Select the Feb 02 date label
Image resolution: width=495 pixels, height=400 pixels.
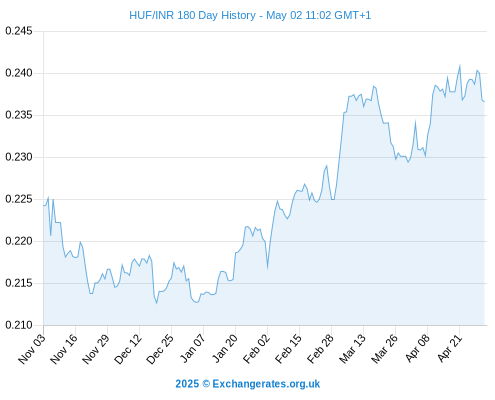256,349
